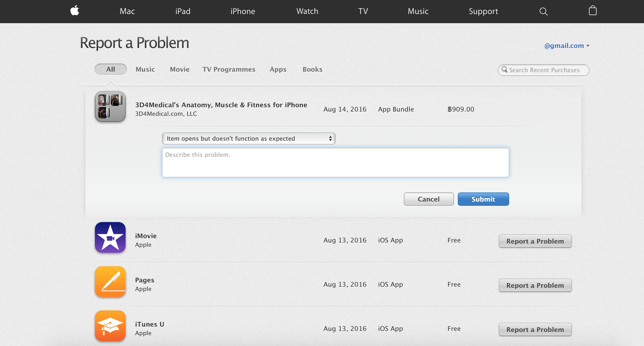
Task: Open the Support menu item
Action: click(x=483, y=11)
